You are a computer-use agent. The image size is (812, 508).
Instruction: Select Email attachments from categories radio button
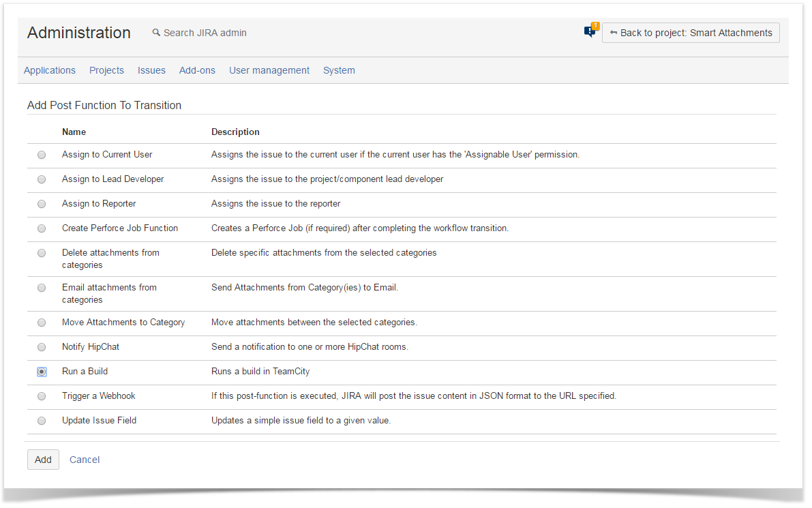[42, 288]
